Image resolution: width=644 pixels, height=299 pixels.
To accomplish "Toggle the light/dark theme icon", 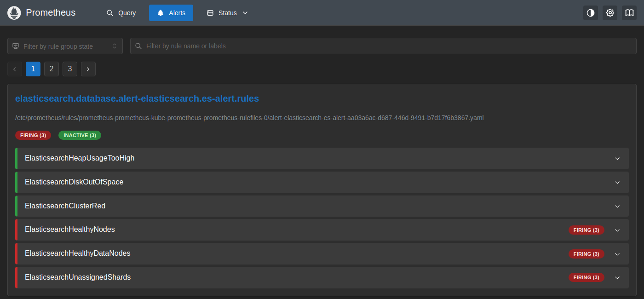I will [x=591, y=13].
